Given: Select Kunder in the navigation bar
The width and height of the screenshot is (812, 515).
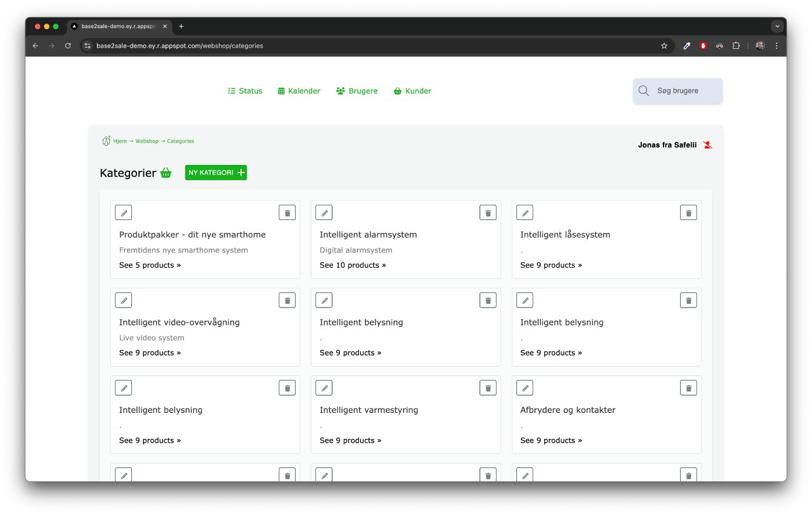Looking at the screenshot, I should tap(412, 91).
